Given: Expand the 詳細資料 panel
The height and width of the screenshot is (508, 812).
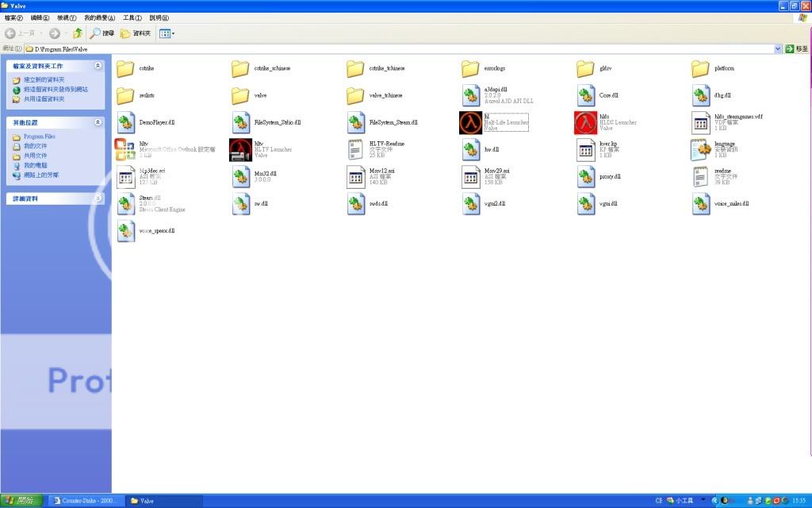Looking at the screenshot, I should coord(98,198).
